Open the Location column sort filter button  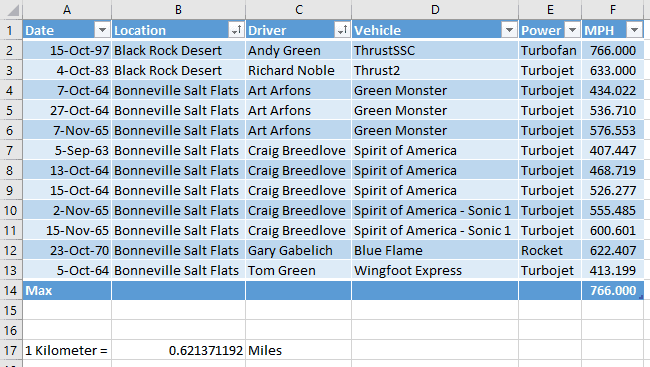(236, 30)
